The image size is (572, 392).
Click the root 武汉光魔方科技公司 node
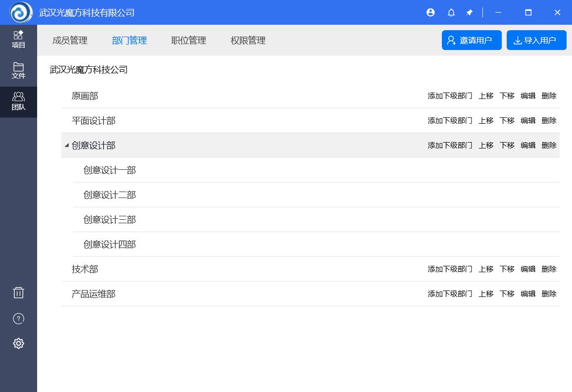[89, 70]
